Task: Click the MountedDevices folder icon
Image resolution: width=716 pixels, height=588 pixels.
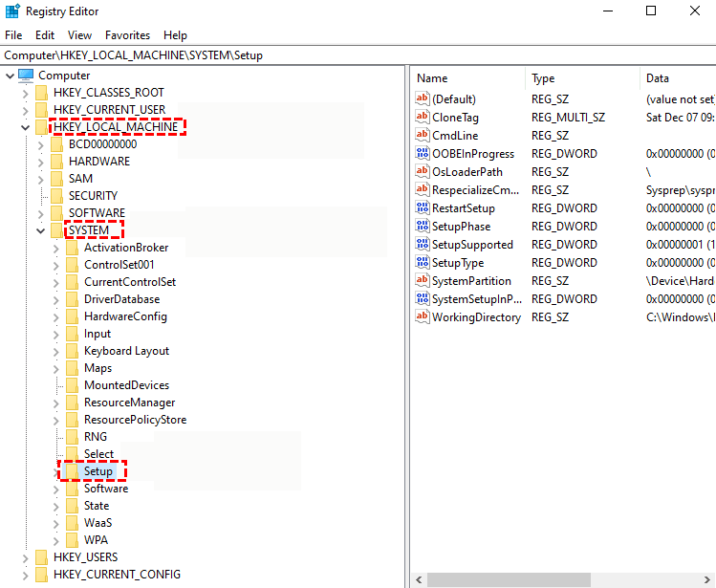Action: coord(73,385)
